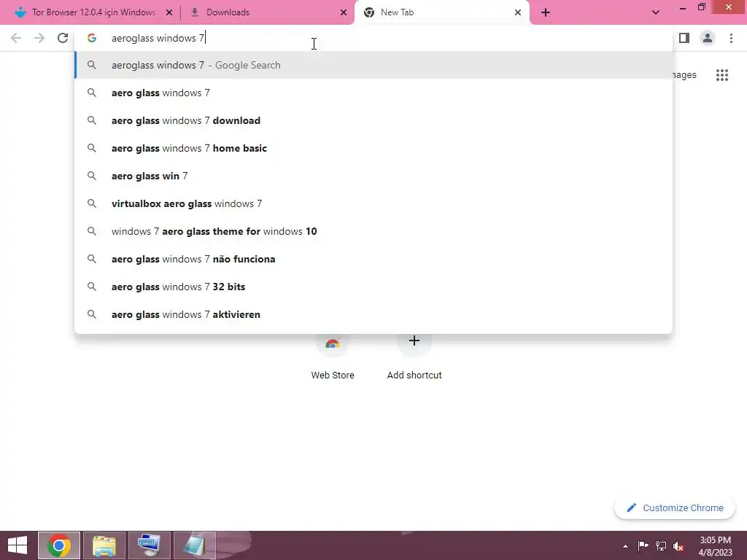Open the Web Store shortcut
The image size is (747, 560).
click(333, 357)
